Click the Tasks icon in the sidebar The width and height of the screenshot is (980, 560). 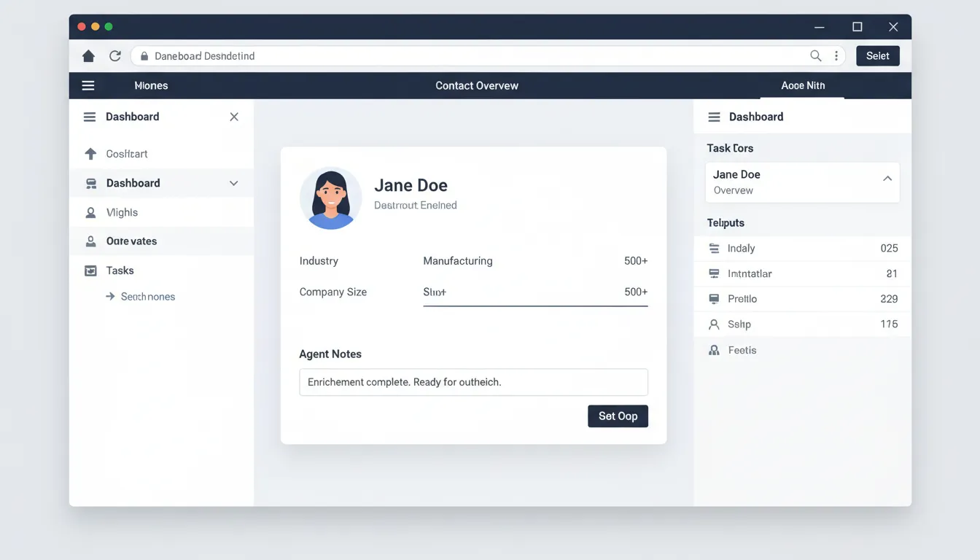(x=90, y=270)
